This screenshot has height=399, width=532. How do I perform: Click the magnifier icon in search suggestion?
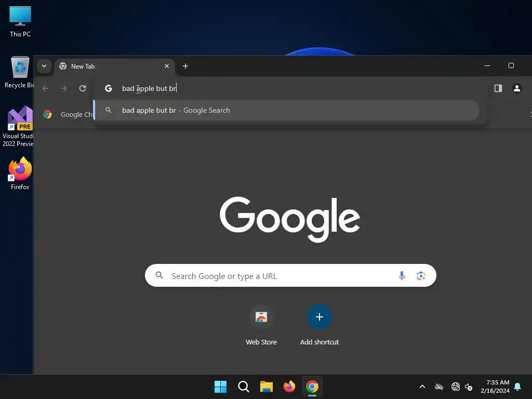coord(109,110)
